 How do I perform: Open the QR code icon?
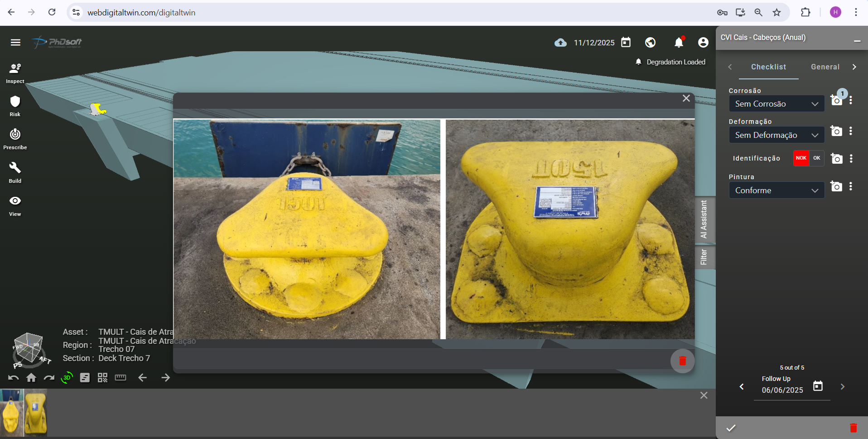point(103,378)
